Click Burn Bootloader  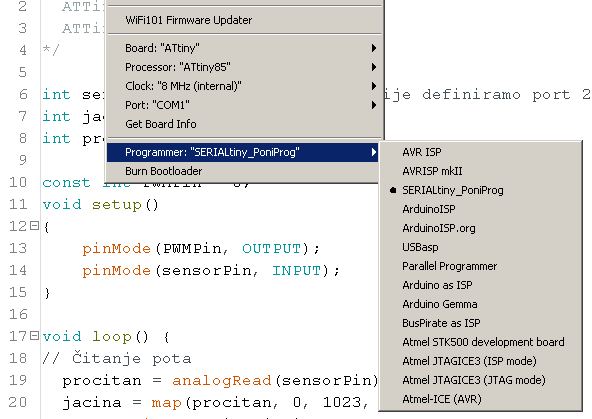243,171
